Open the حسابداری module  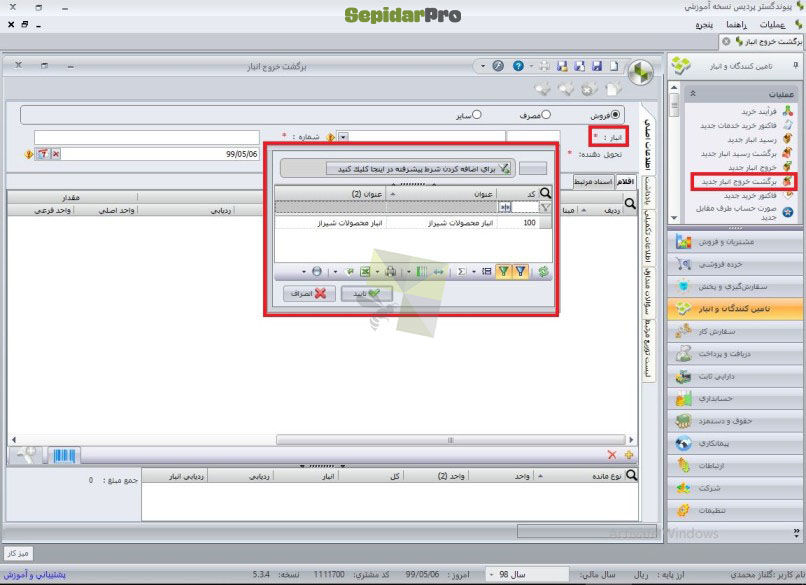[735, 398]
